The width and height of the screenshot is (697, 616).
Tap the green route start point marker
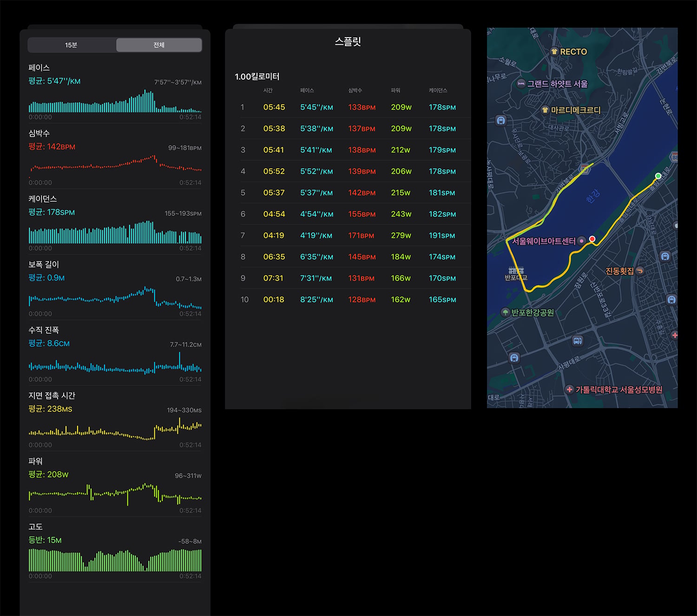[x=658, y=176]
